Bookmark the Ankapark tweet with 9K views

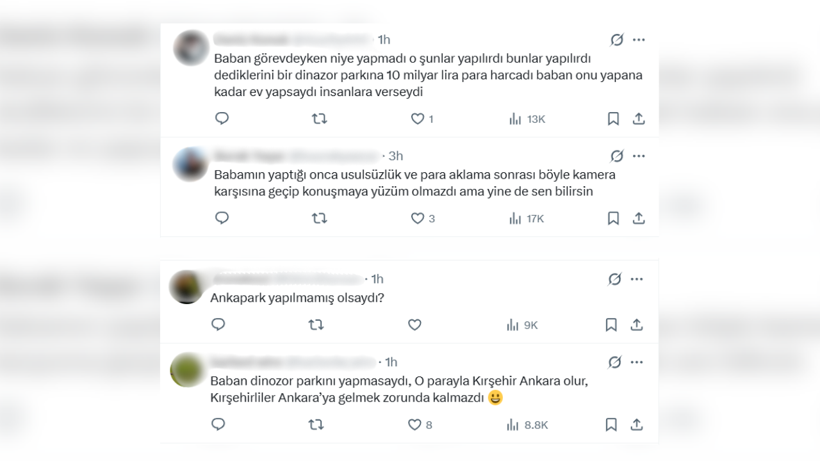click(x=611, y=325)
